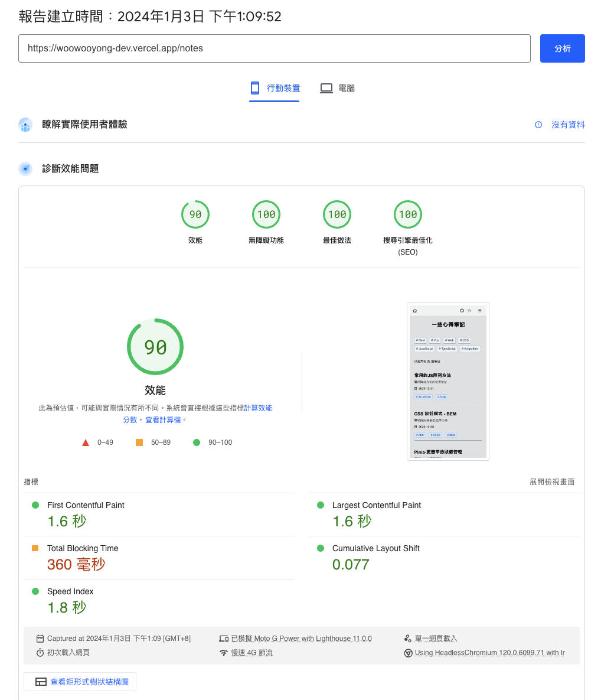Select the SEO 100 score gauge

[408, 215]
